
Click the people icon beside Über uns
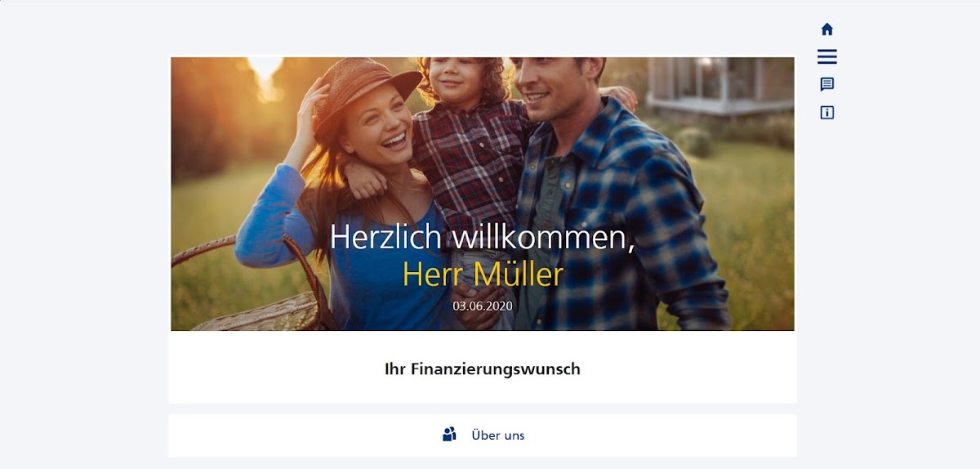[449, 435]
